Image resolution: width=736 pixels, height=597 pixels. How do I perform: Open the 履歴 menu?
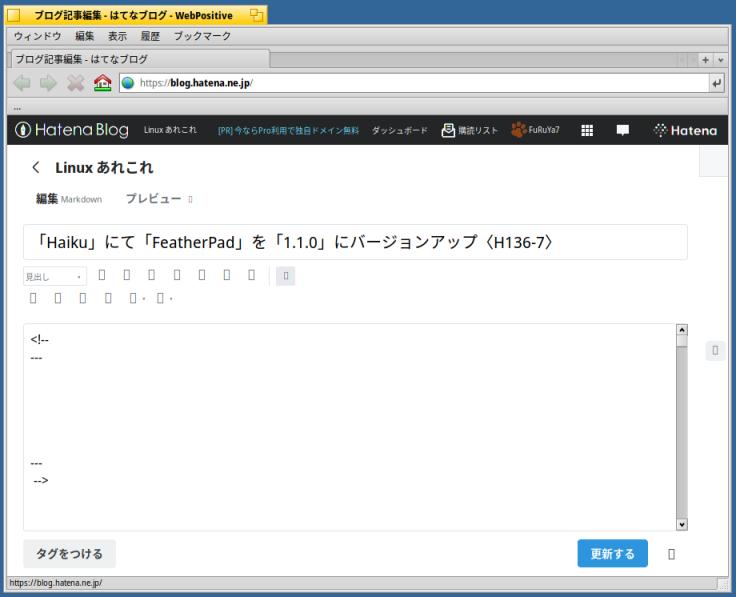[x=150, y=36]
